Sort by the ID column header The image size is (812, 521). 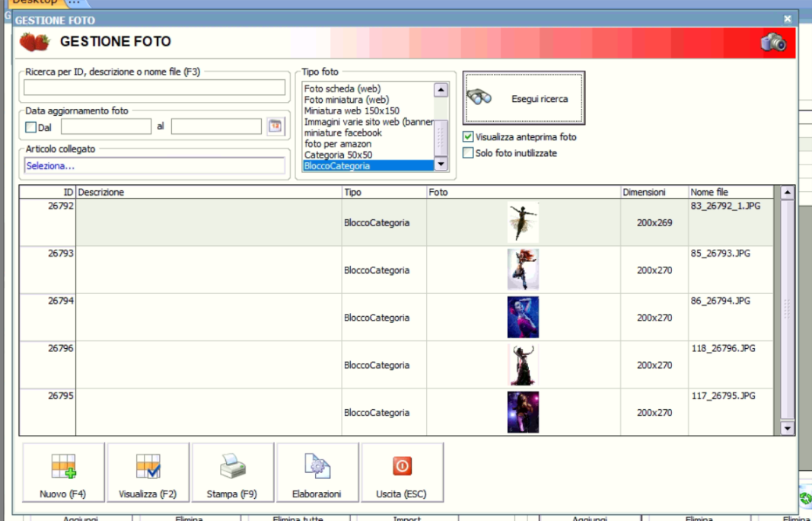(48, 193)
